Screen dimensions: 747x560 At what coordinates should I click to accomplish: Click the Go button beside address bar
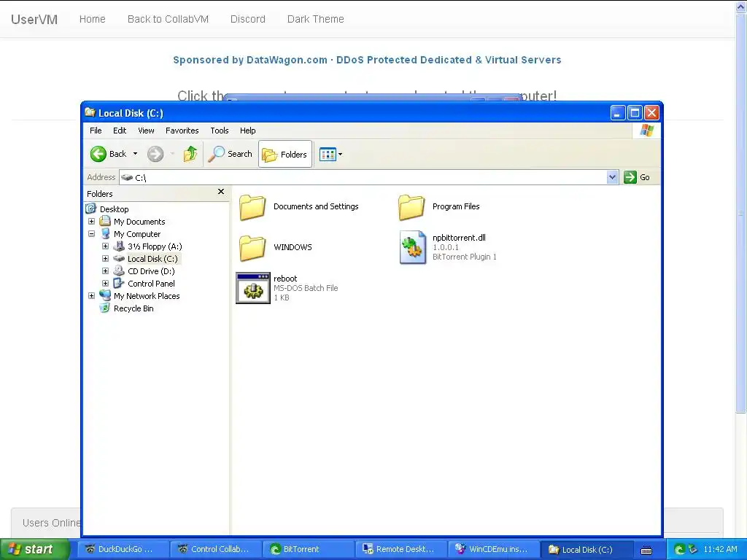point(637,177)
